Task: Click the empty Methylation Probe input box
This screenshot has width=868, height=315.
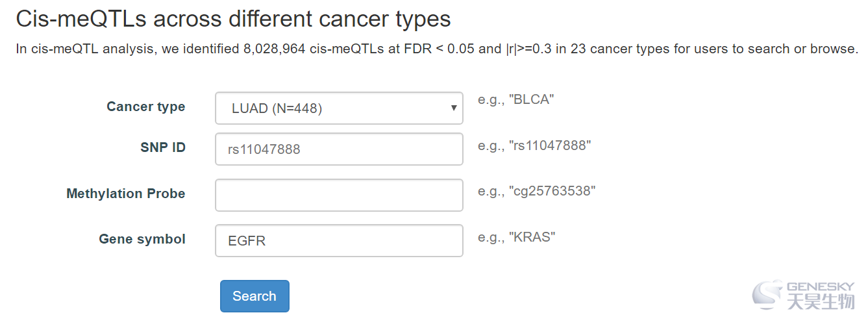Action: 339,195
